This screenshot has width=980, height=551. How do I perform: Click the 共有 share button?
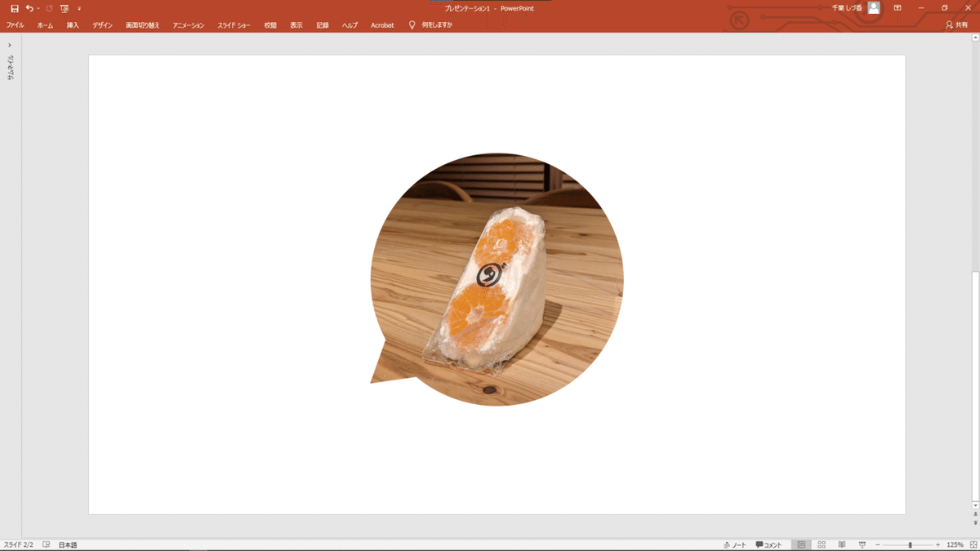(956, 25)
